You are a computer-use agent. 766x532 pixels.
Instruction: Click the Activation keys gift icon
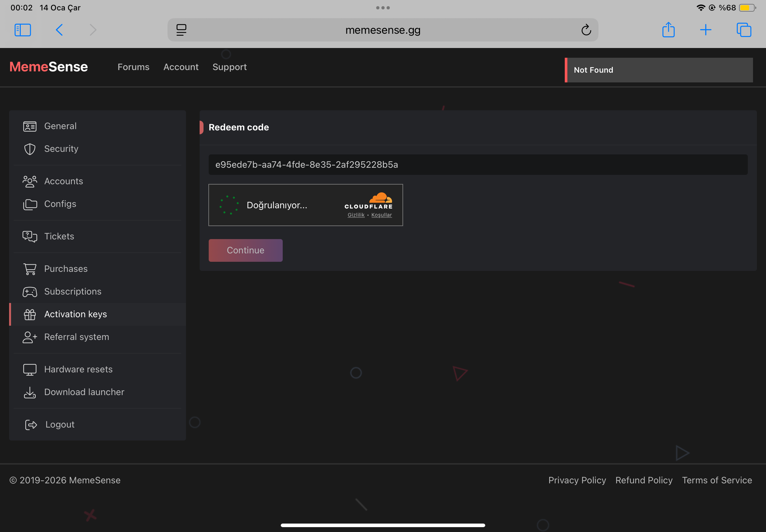pyautogui.click(x=30, y=314)
